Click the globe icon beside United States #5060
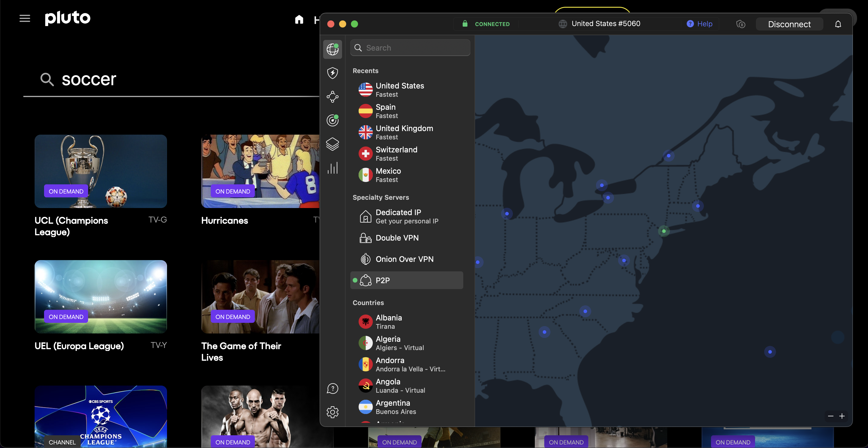868x448 pixels. pos(562,24)
